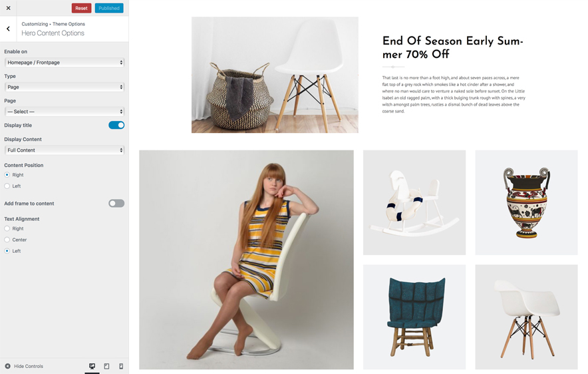The height and width of the screenshot is (374, 588).
Task: Open the Enable on dropdown
Action: (65, 63)
